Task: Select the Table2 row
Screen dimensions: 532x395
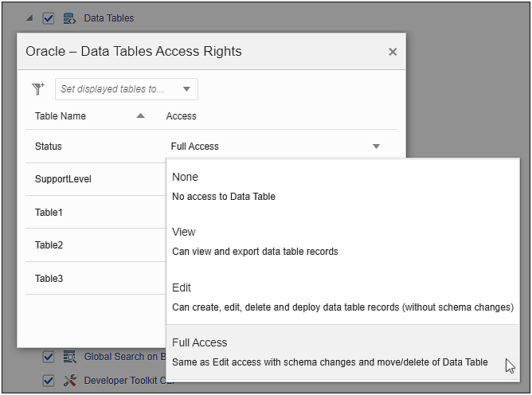Action: 49,245
